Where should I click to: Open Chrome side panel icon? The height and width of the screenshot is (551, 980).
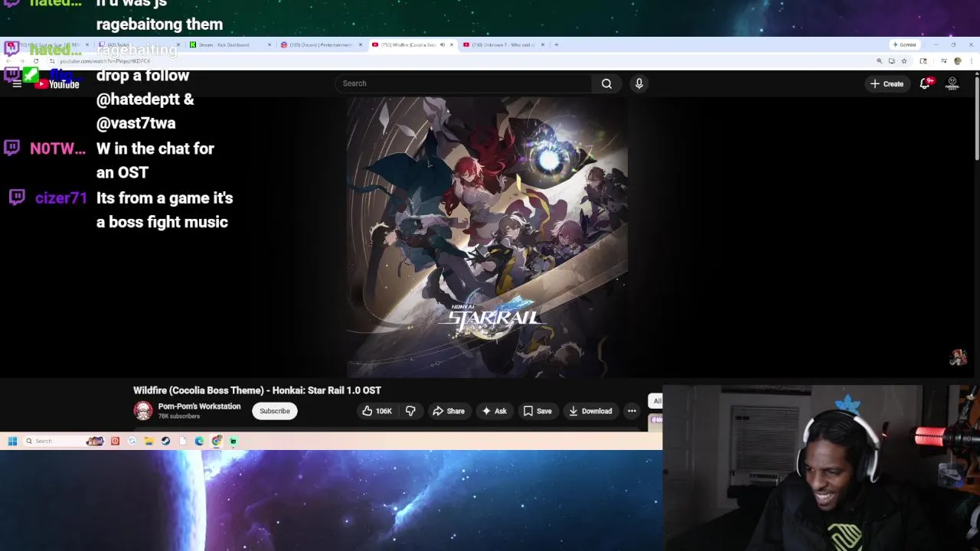coord(923,61)
